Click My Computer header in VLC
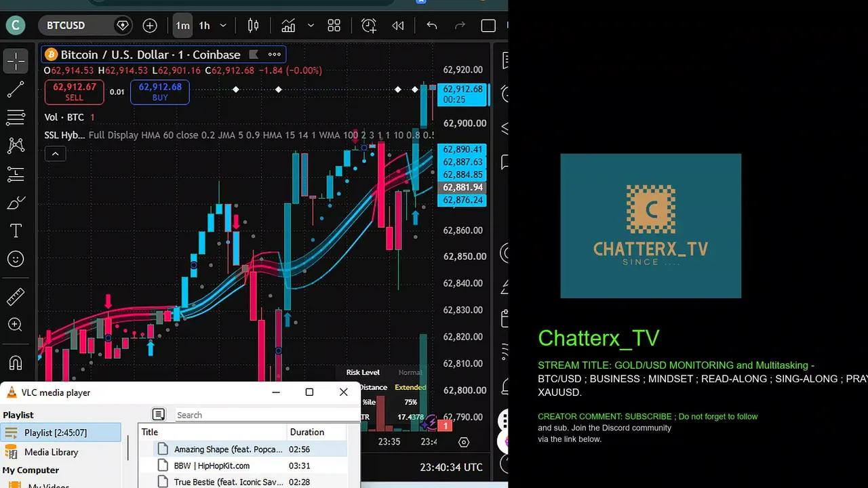This screenshot has width=868, height=488. (31, 470)
